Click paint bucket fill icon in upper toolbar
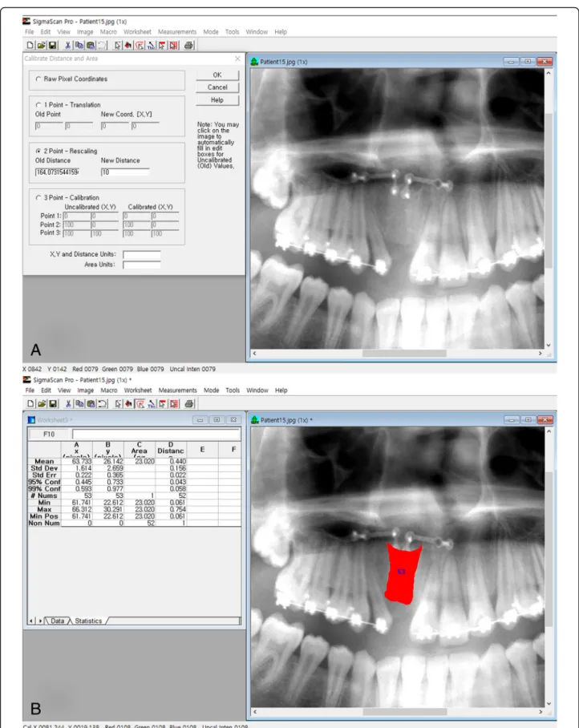Screen dimensions: 579x728 tap(128, 45)
